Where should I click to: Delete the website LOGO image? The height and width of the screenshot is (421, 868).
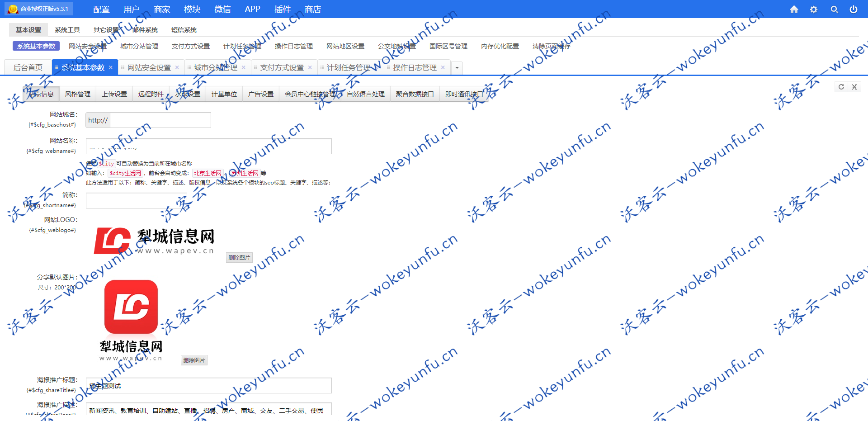239,257
